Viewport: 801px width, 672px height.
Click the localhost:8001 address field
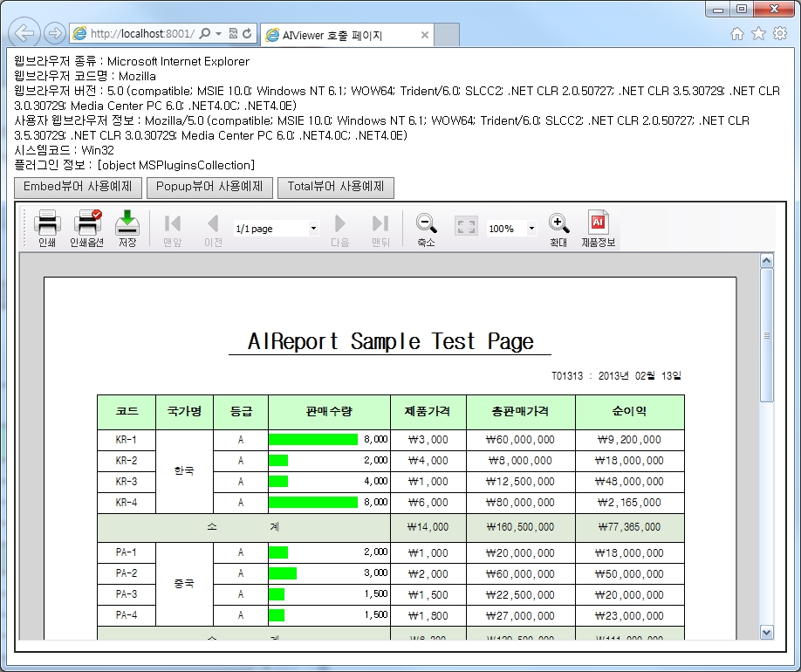pyautogui.click(x=142, y=34)
